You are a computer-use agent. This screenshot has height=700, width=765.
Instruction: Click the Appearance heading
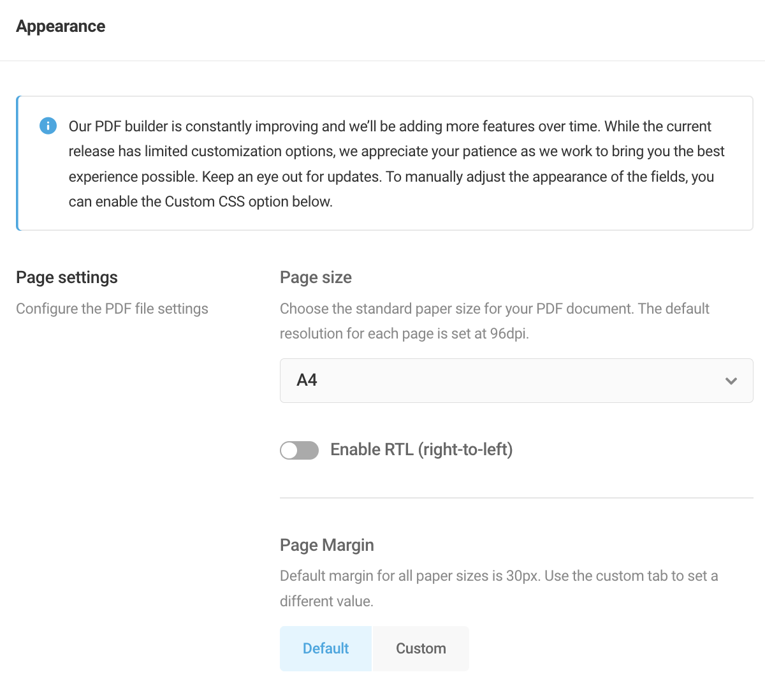point(61,26)
